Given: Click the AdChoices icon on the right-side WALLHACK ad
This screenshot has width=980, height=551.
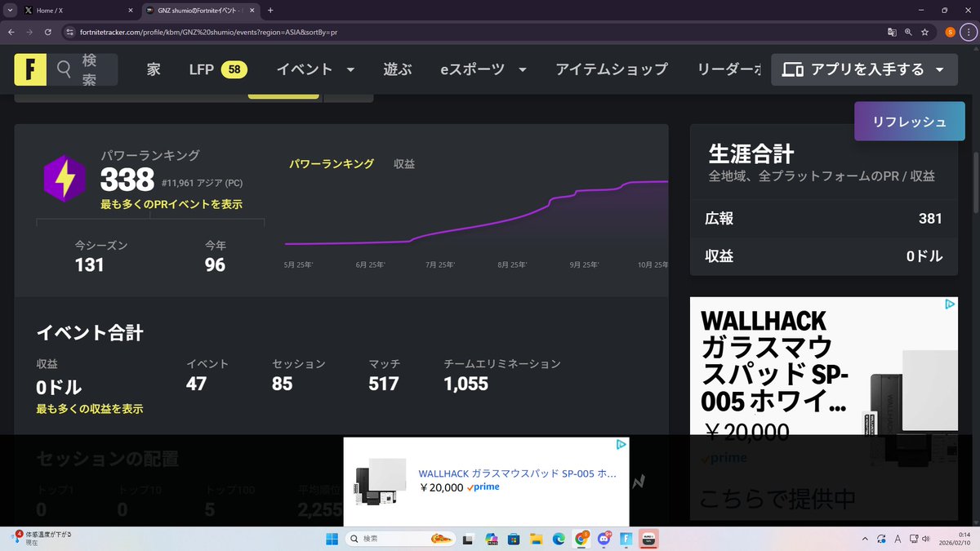Looking at the screenshot, I should (950, 304).
